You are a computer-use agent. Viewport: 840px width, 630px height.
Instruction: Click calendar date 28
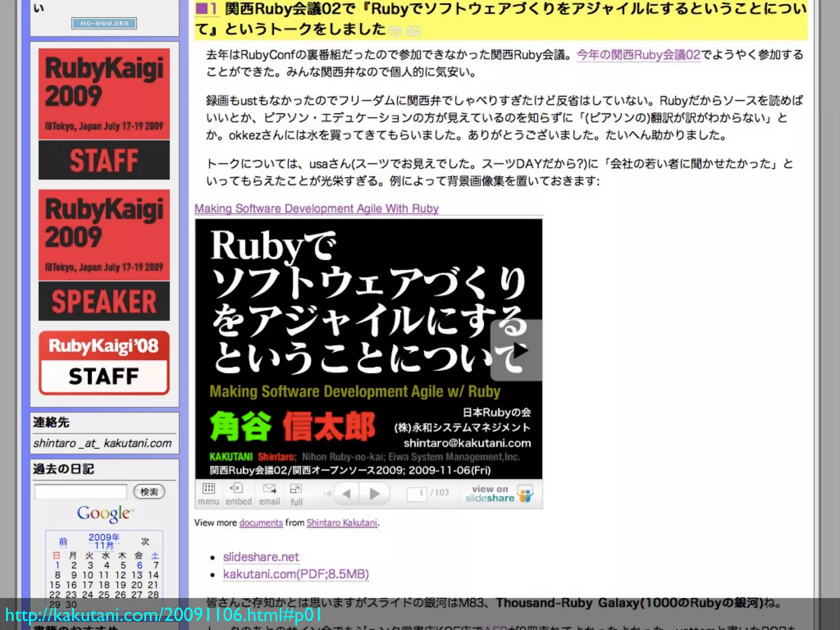tap(153, 595)
